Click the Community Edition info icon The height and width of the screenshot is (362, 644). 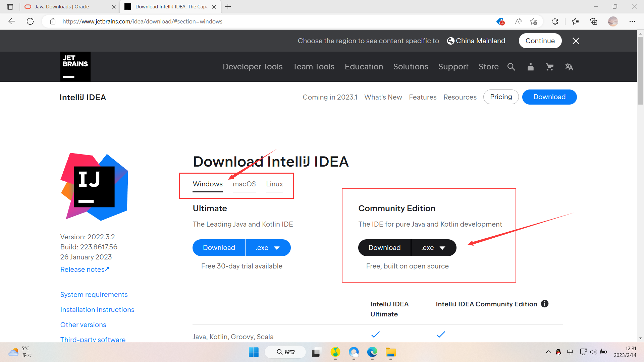(x=545, y=304)
